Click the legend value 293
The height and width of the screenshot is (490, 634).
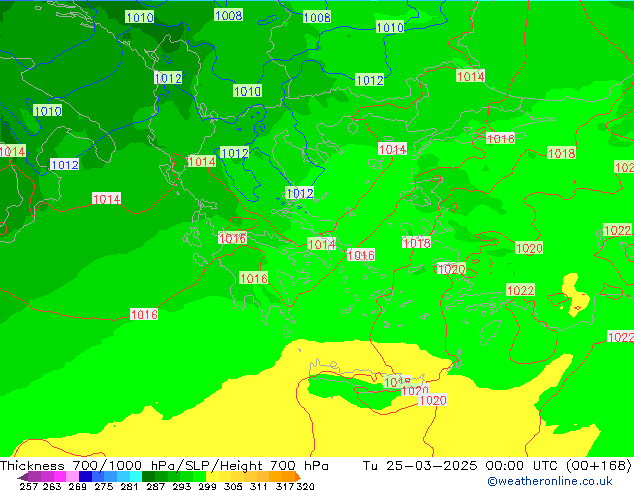(x=182, y=486)
